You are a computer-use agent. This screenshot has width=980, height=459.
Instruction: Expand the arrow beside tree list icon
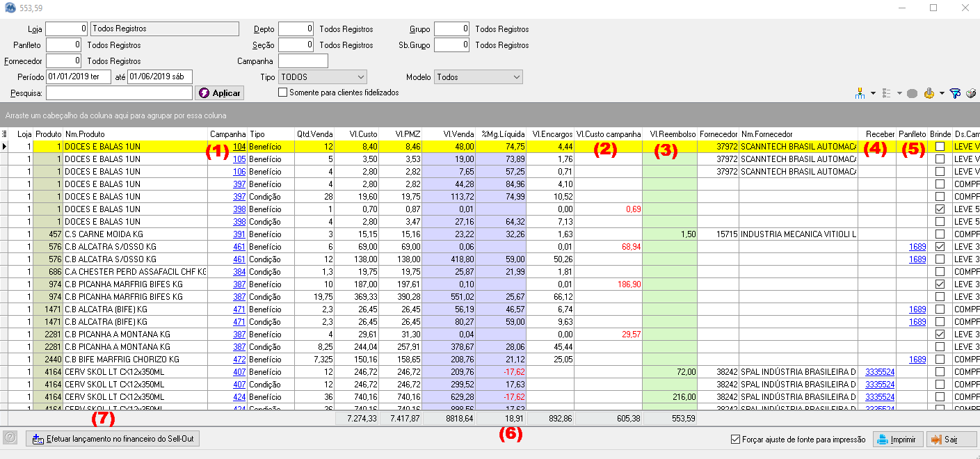[899, 93]
